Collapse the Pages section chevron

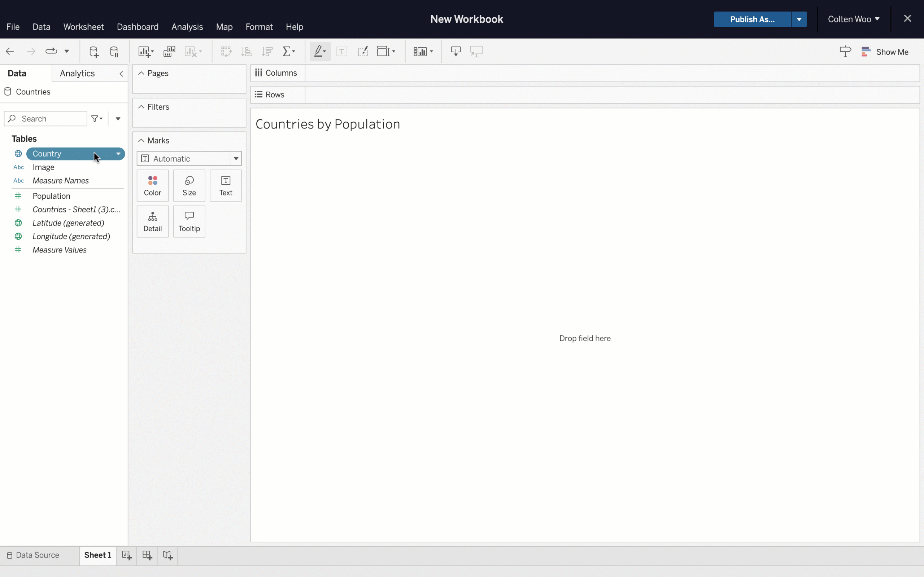[x=140, y=73]
